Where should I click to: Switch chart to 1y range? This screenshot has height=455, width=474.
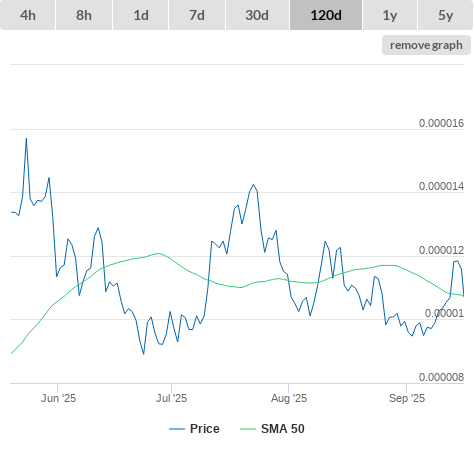[390, 15]
